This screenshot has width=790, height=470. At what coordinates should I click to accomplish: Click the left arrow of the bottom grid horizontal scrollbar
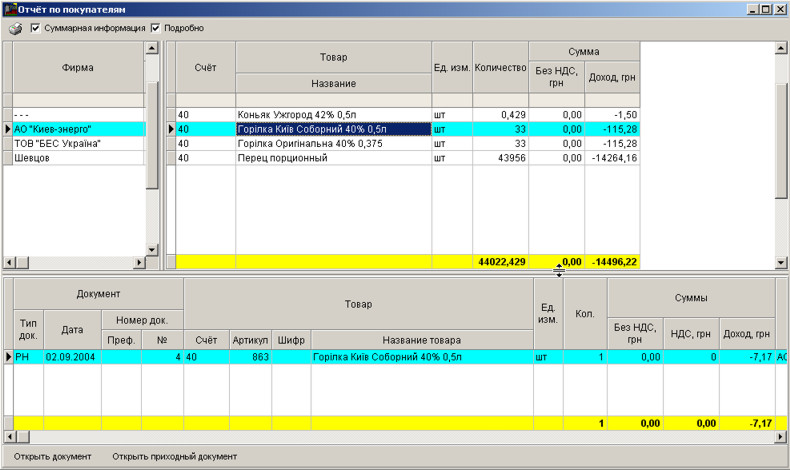(10, 437)
